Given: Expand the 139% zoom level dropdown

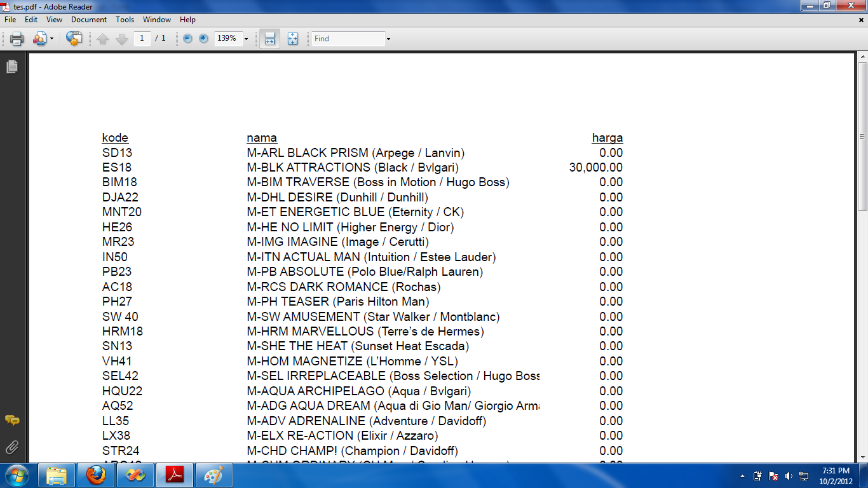Looking at the screenshot, I should 246,39.
